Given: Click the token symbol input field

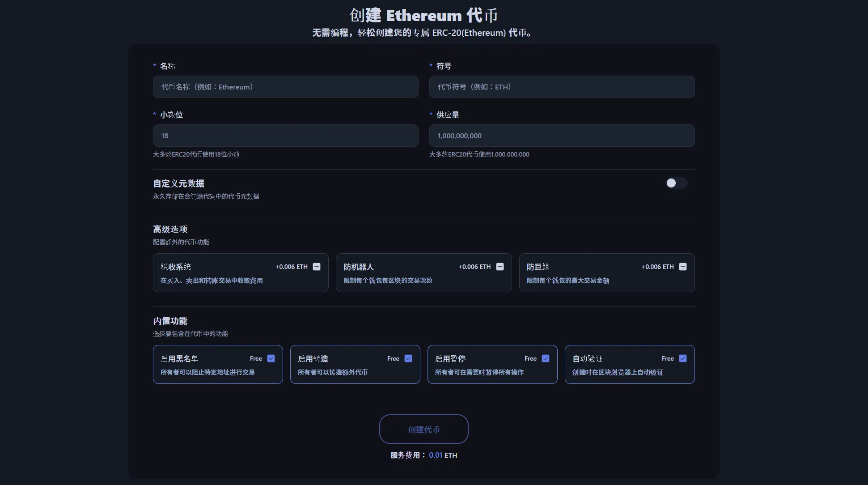Looking at the screenshot, I should (561, 87).
